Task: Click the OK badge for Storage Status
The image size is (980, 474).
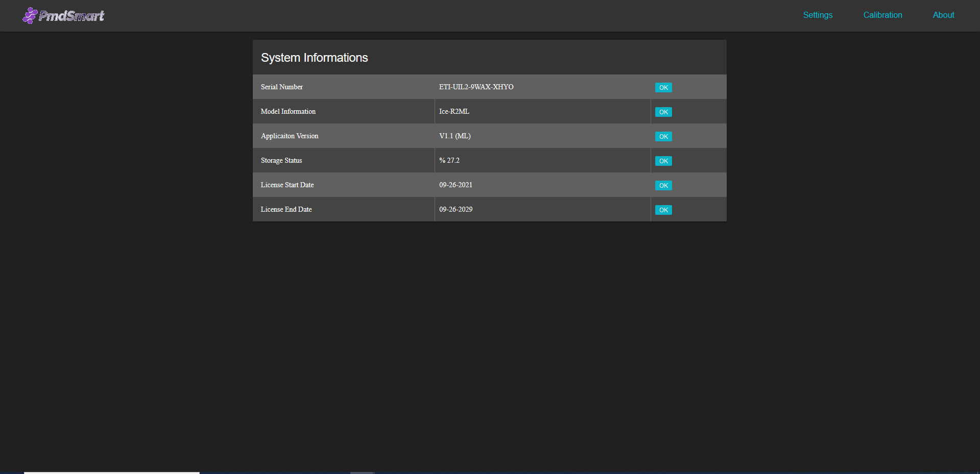Action: pos(663,161)
